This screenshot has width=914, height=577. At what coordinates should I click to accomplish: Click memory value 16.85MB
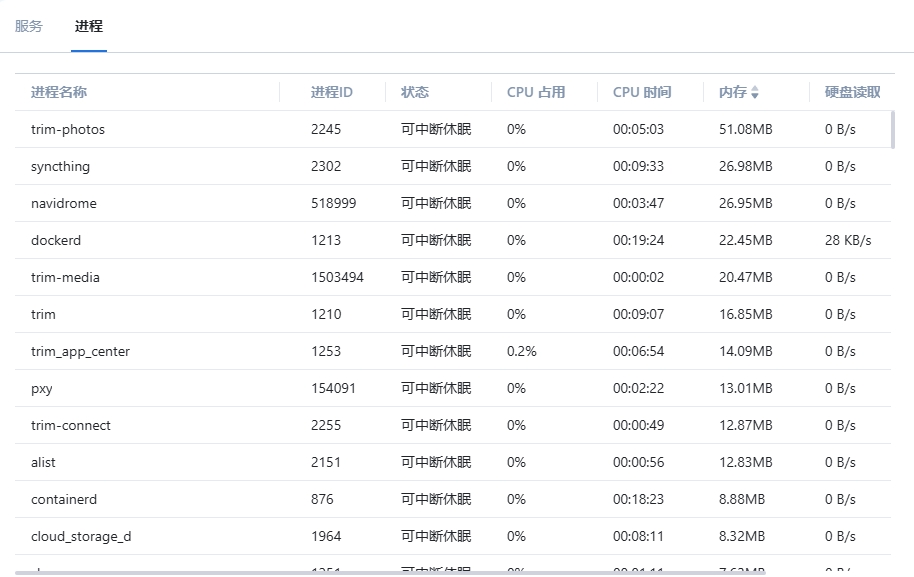[746, 314]
